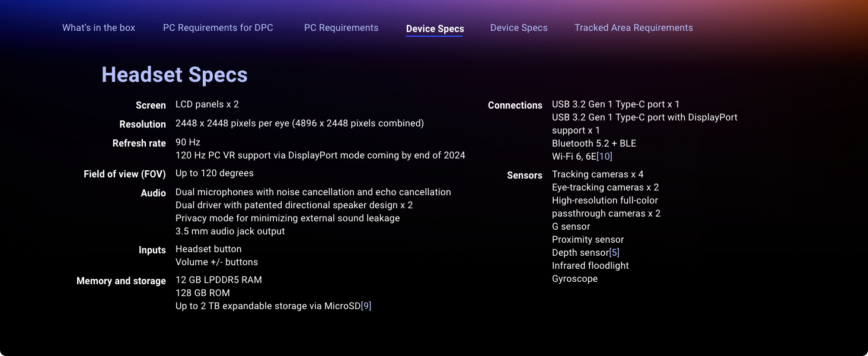
Task: Open footnote [5] beside Depth sensor
Action: coord(614,253)
